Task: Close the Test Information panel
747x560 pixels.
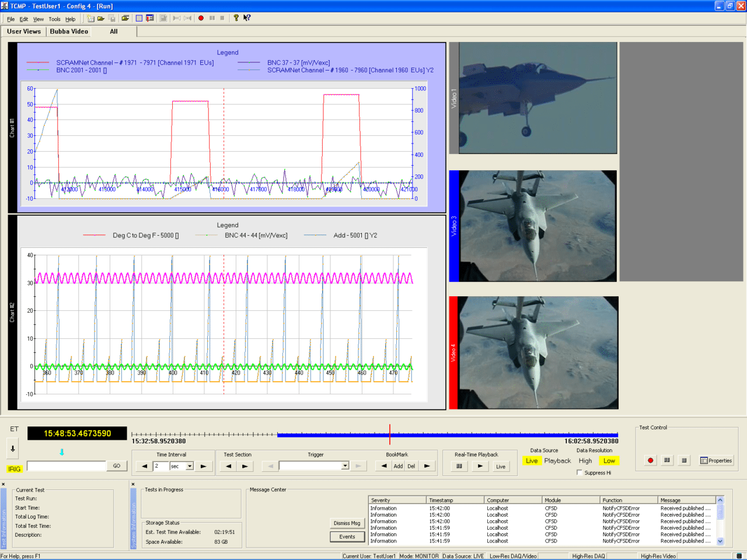Action: (x=3, y=484)
